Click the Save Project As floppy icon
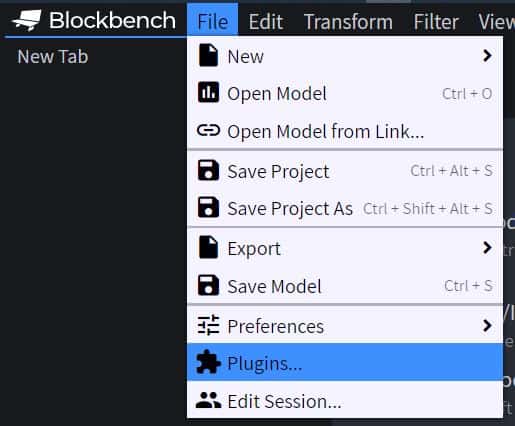The width and height of the screenshot is (515, 426). [x=208, y=207]
